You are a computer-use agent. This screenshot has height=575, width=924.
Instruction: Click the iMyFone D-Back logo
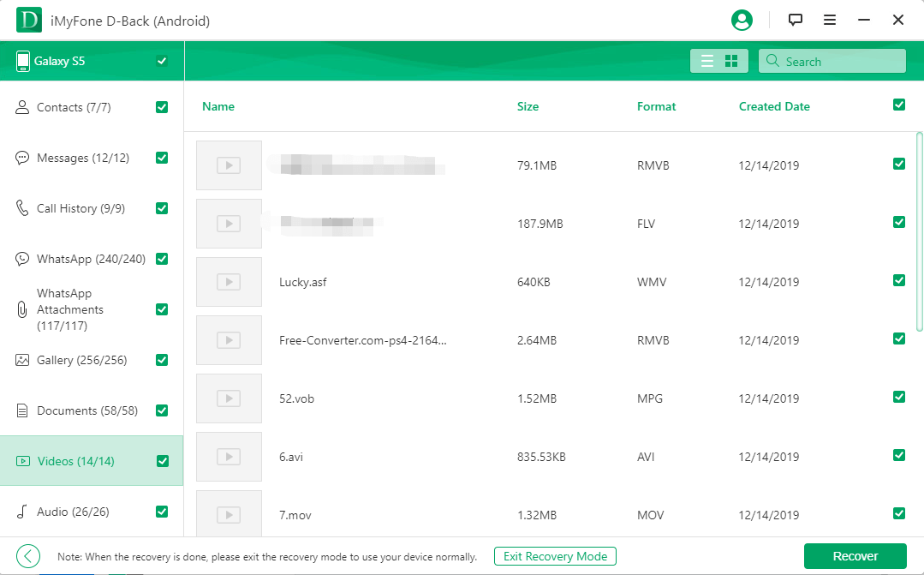tap(29, 20)
